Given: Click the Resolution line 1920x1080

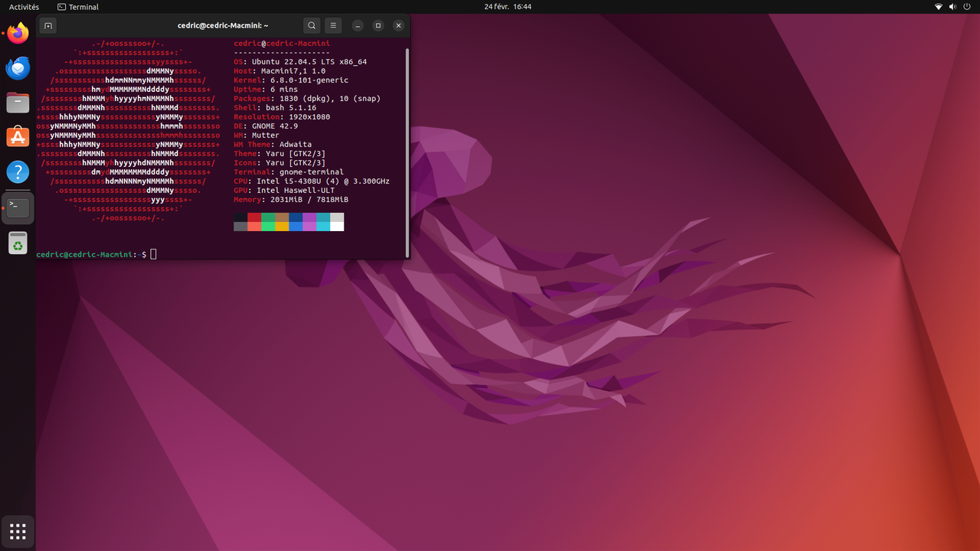Looking at the screenshot, I should click(x=282, y=117).
